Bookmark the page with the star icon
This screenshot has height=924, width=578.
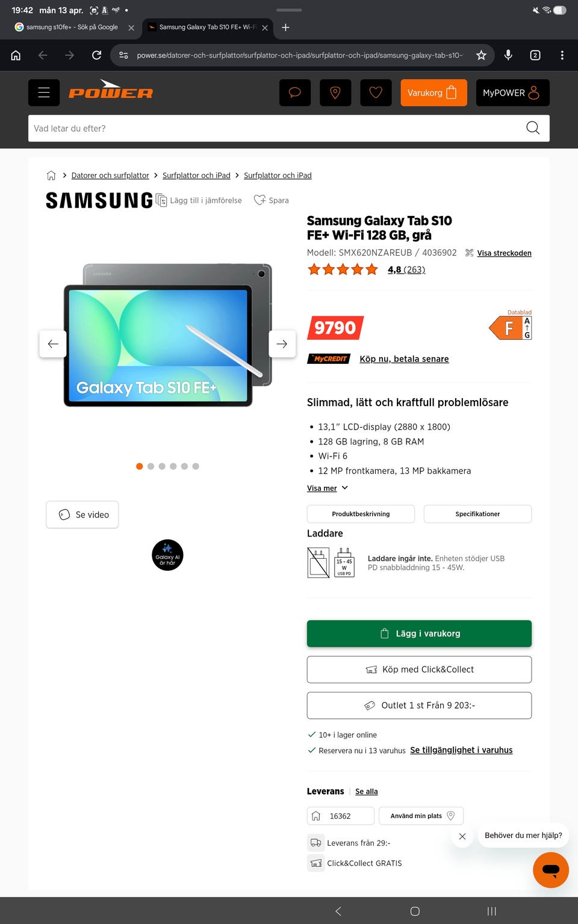point(481,55)
